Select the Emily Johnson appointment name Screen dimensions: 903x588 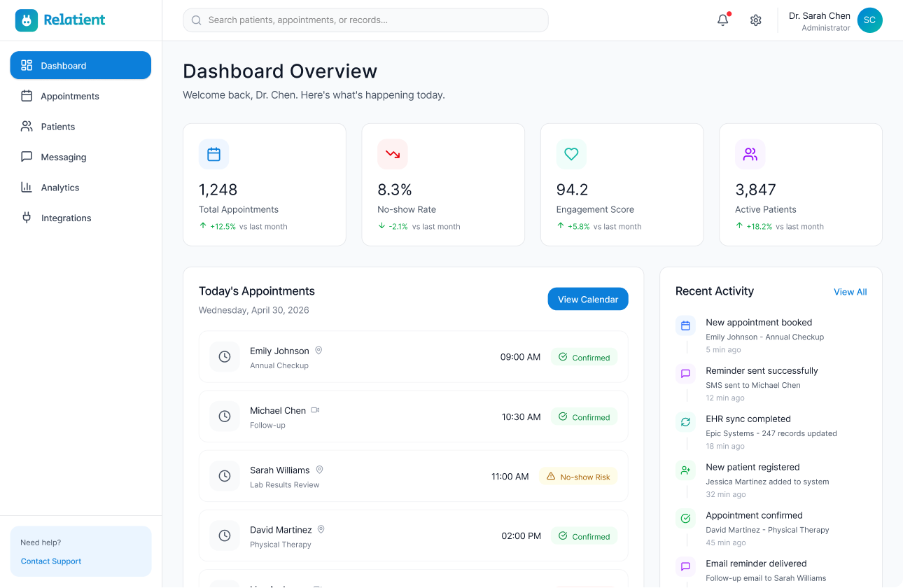279,351
